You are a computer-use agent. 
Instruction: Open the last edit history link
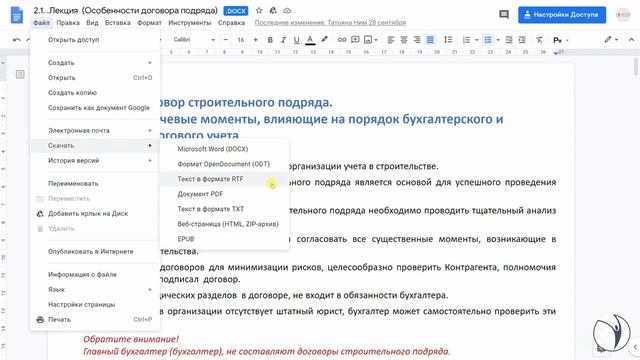pyautogui.click(x=330, y=22)
